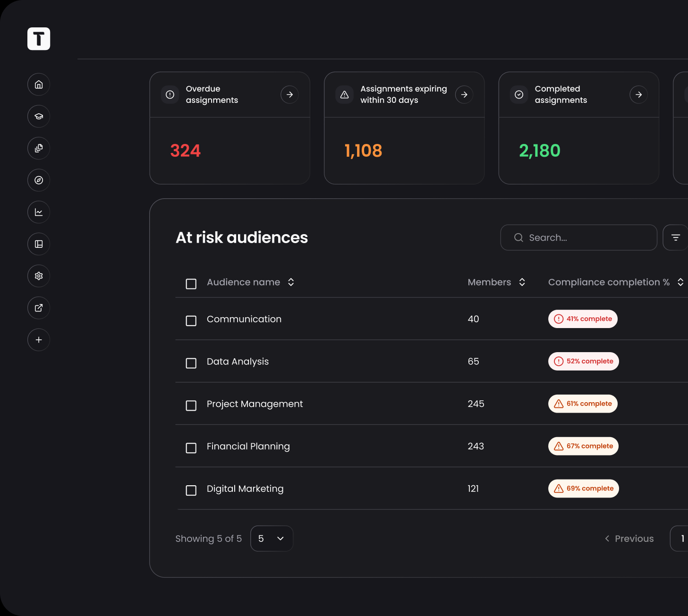Click the 41% complete badge
The height and width of the screenshot is (616, 688).
pos(583,319)
